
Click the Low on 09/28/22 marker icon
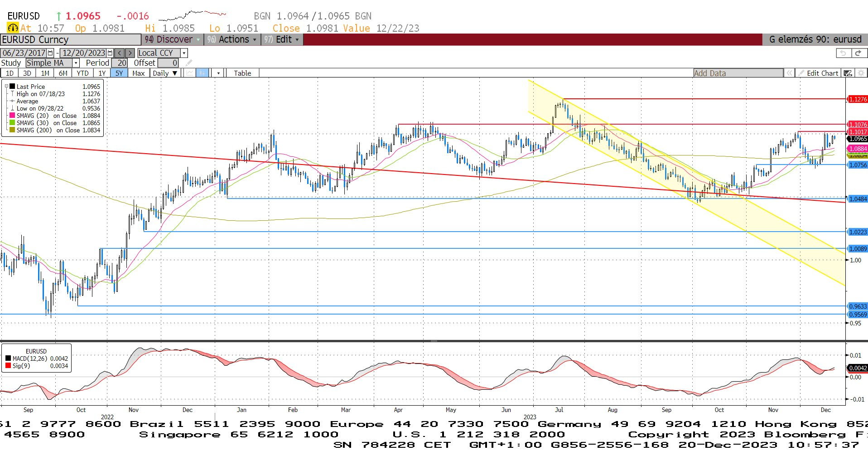pos(12,108)
